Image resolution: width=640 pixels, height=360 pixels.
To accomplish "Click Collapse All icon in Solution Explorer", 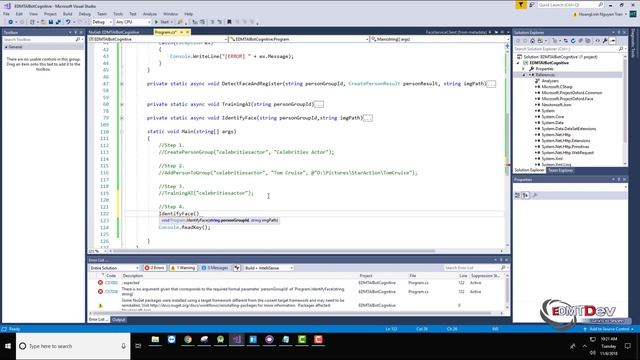I will (x=580, y=41).
